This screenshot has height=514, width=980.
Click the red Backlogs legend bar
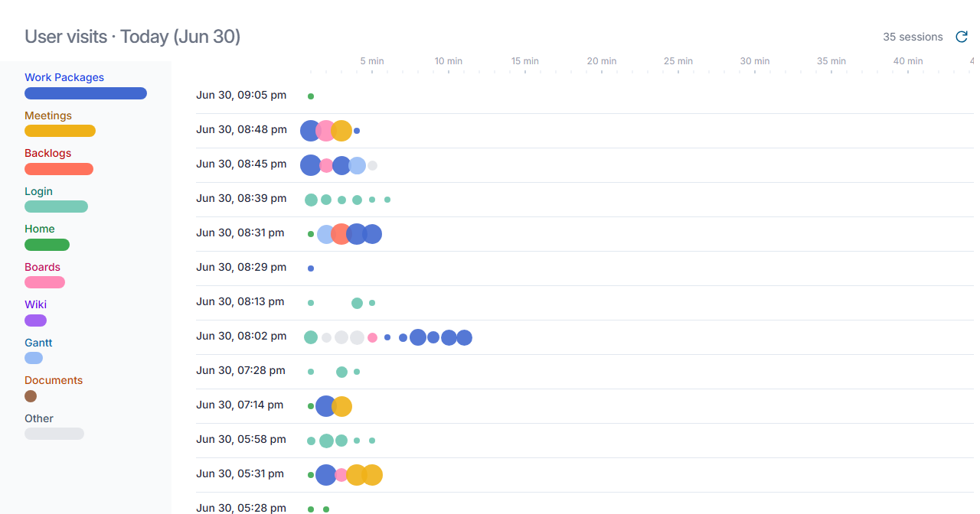point(59,169)
